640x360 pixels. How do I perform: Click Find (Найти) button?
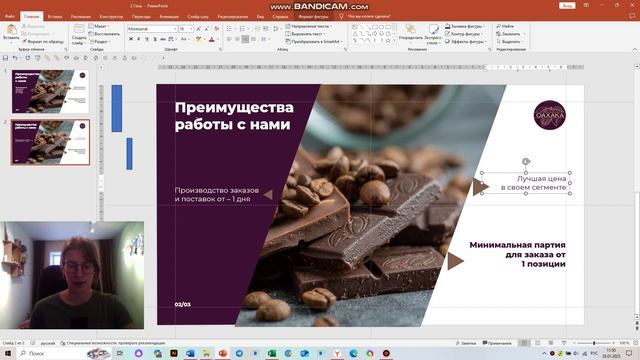(505, 27)
